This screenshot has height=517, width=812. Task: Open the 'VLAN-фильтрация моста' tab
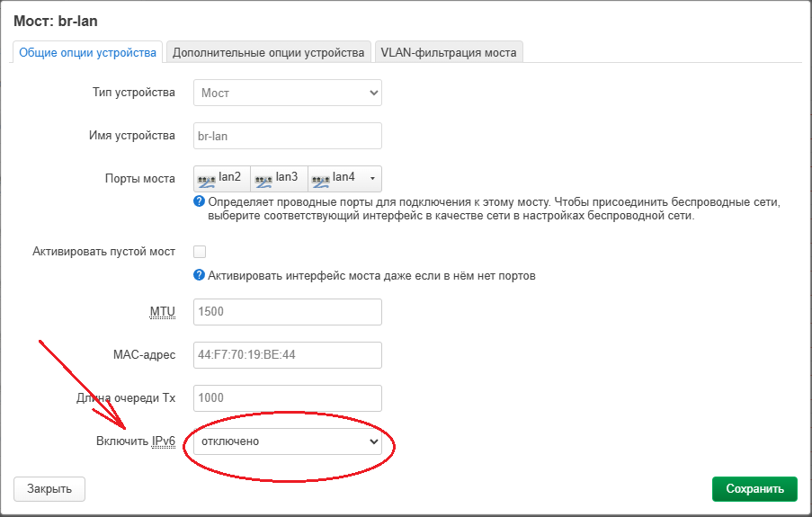(x=448, y=53)
